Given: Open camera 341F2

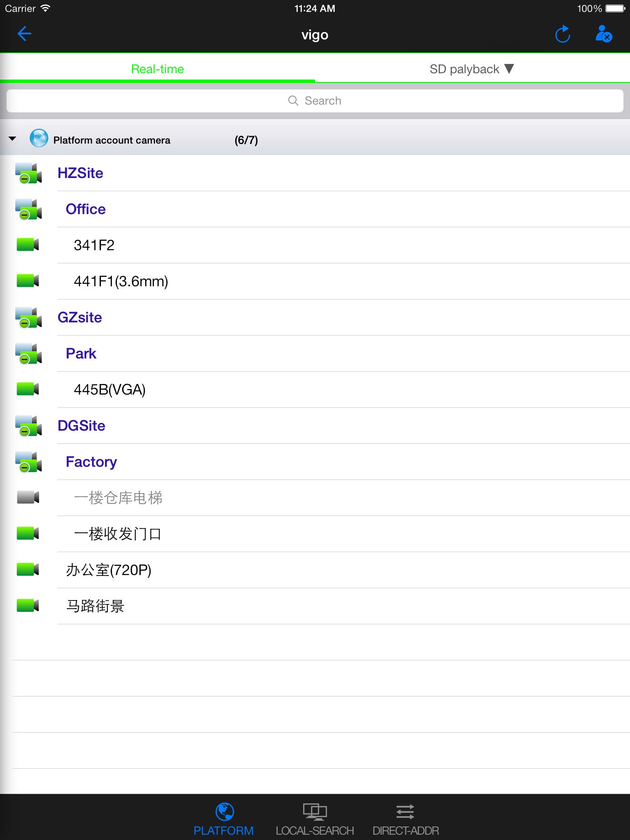Looking at the screenshot, I should click(315, 245).
